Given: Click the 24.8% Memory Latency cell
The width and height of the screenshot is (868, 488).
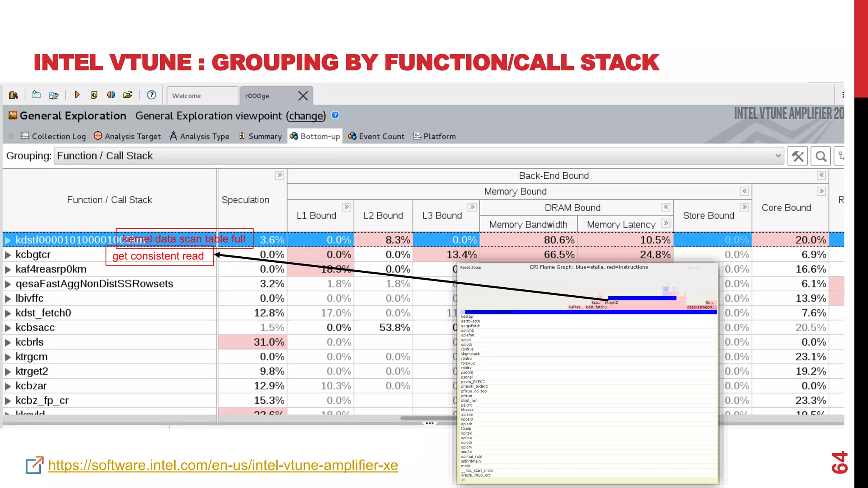Looking at the screenshot, I should pyautogui.click(x=625, y=255).
